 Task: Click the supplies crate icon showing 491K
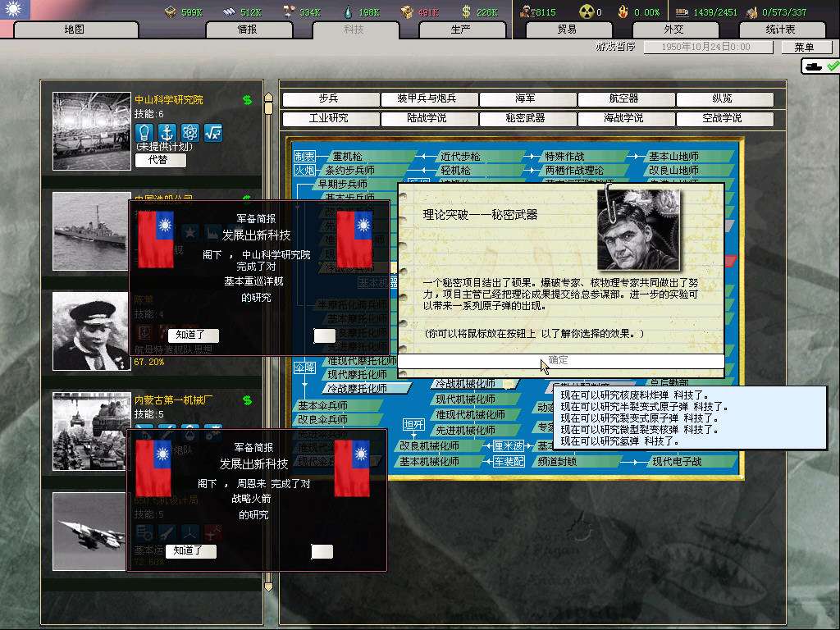coord(407,11)
